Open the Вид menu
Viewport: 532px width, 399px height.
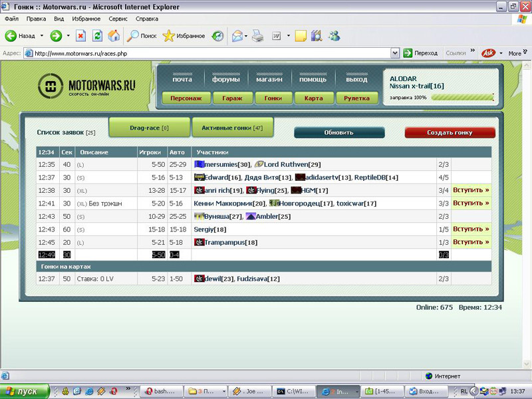coord(59,19)
